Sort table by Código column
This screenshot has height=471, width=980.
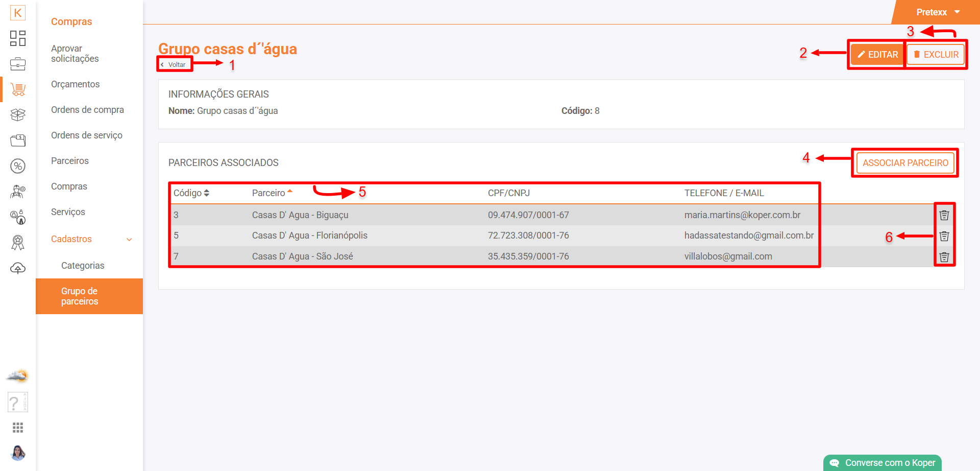(191, 193)
